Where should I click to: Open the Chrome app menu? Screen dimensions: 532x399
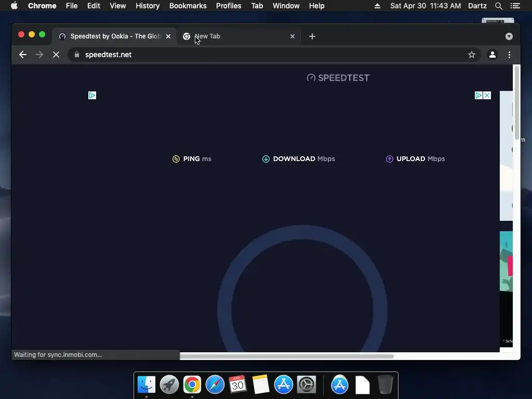(x=42, y=6)
